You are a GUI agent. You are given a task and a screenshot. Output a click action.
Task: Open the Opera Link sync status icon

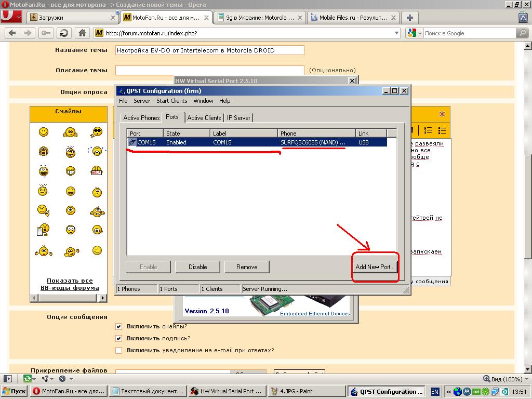[x=28, y=379]
